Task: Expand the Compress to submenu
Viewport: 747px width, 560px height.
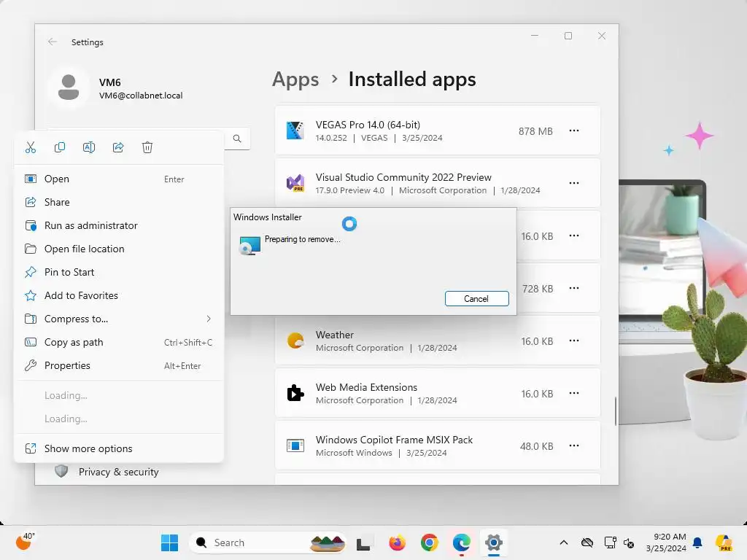Action: pos(119,319)
